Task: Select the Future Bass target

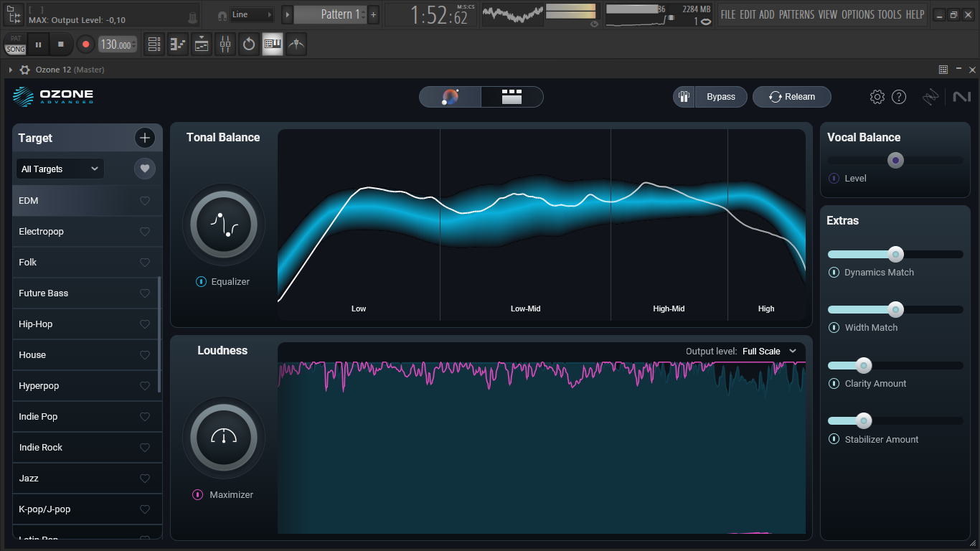Action: 87,293
